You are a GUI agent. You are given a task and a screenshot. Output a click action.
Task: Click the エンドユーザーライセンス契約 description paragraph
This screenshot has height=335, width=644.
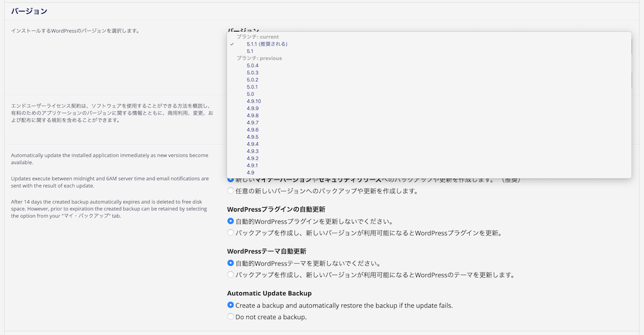point(112,113)
